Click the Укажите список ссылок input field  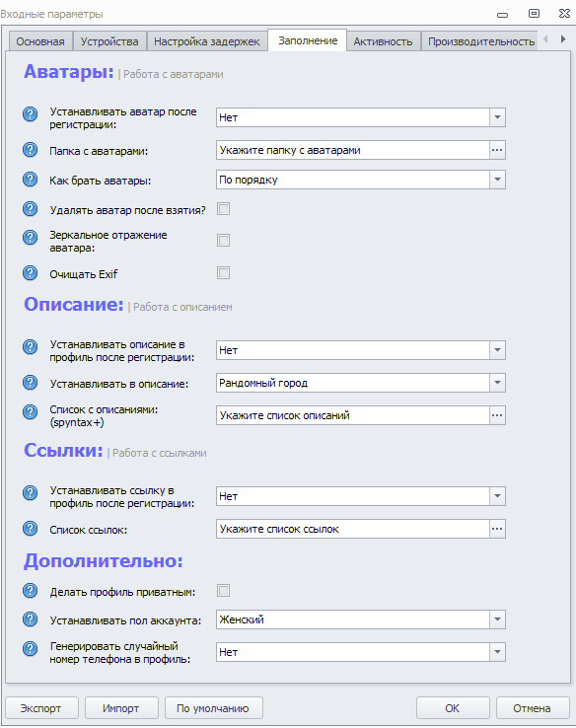[353, 529]
